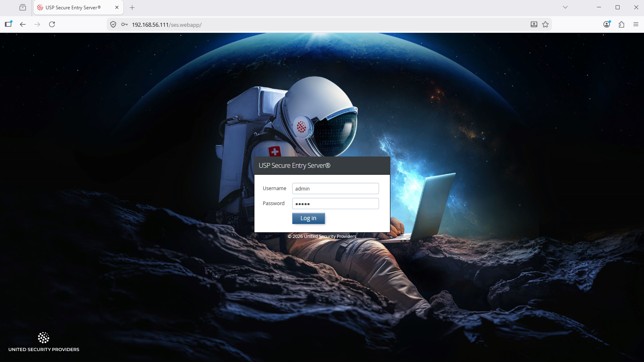
Task: Click the shield tracking protection icon
Action: [x=113, y=24]
